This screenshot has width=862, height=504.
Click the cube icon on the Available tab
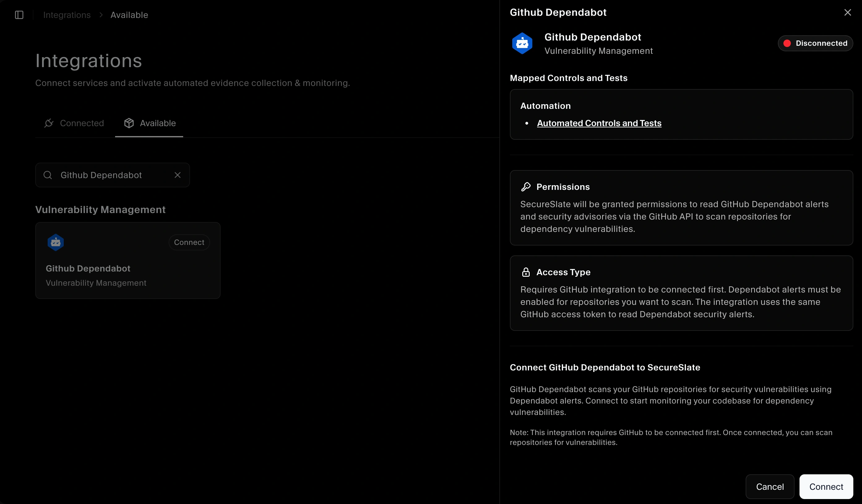point(129,123)
